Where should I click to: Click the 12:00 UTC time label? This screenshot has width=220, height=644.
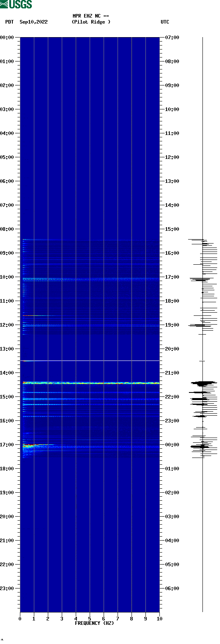pyautogui.click(x=172, y=157)
